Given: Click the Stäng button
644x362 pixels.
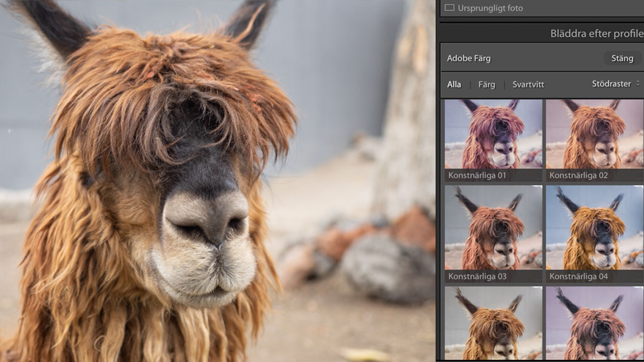Looking at the screenshot, I should [622, 58].
